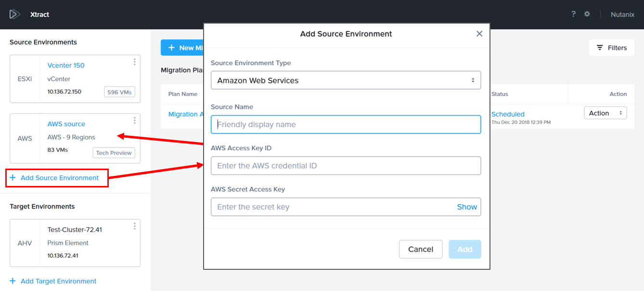Open the Migration plan name link
Viewport: 644px width, 291px height.
coord(185,114)
